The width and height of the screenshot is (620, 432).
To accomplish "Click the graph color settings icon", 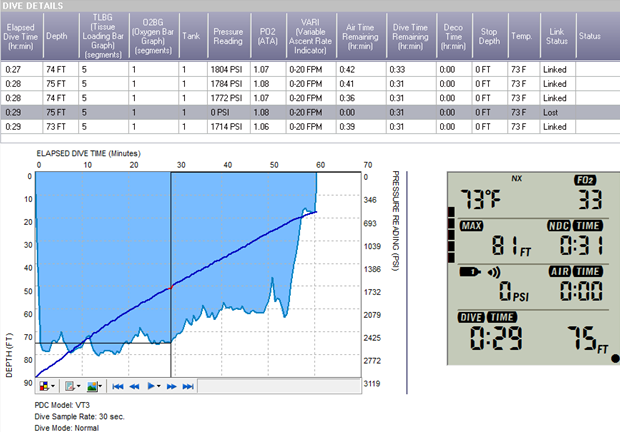I will 44,385.
